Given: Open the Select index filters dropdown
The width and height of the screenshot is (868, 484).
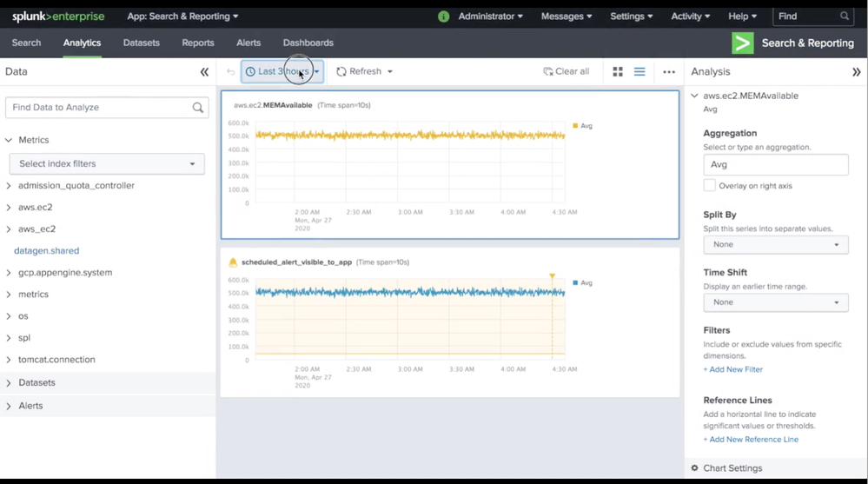Looking at the screenshot, I should [x=107, y=164].
